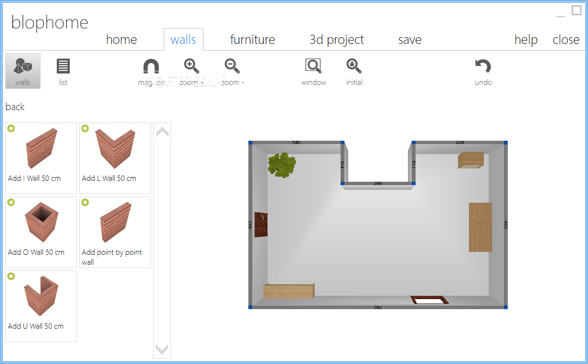Image resolution: width=588 pixels, height=364 pixels.
Task: Select the walls tool icon
Action: (x=22, y=71)
